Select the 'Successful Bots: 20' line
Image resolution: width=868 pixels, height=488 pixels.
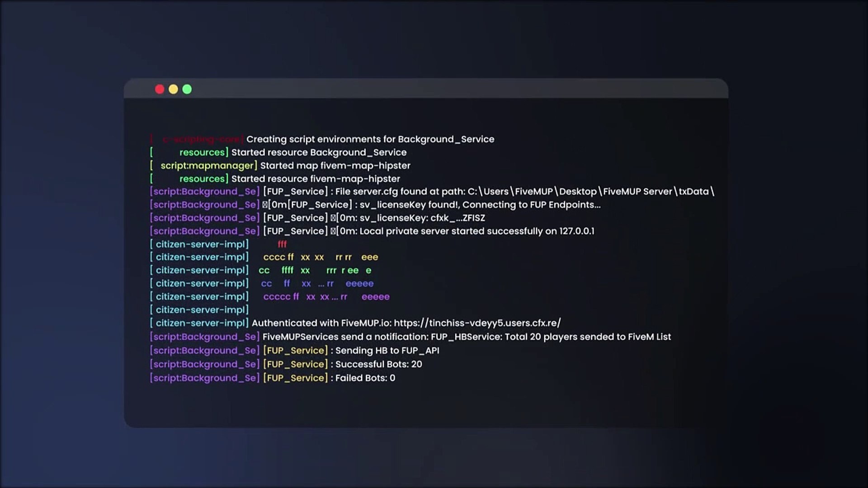click(x=378, y=364)
